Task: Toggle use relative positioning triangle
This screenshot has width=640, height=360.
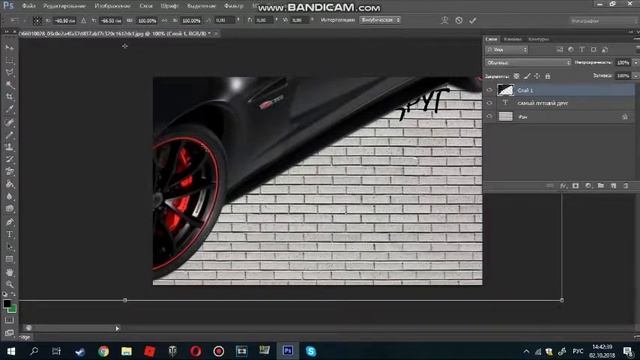Action: click(x=83, y=20)
